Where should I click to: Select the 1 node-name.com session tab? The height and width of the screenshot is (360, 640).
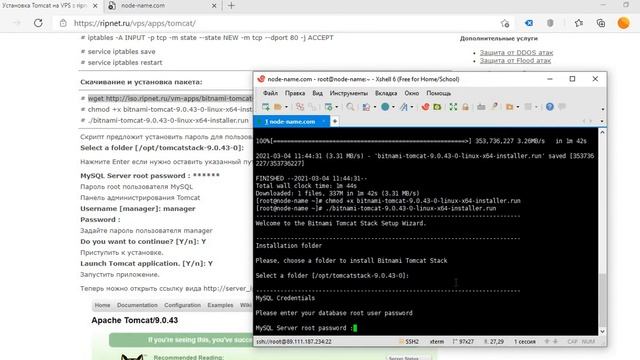click(x=291, y=122)
